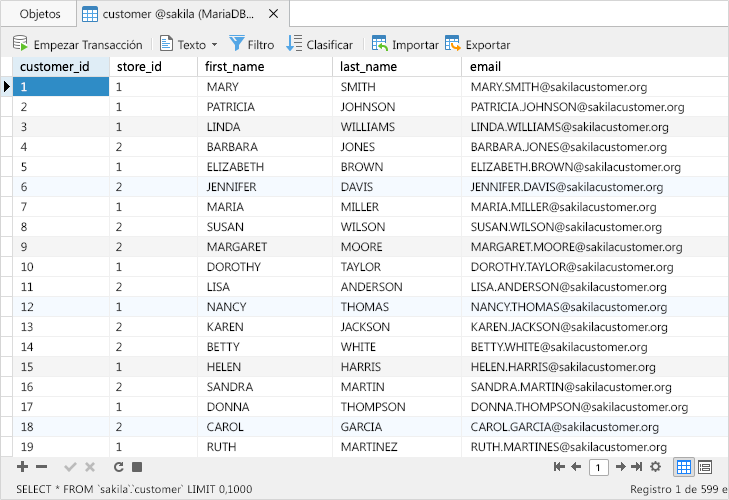Viewport: 729px width, 500px height.
Task: Open the gear settings icon near pagination
Action: click(655, 467)
